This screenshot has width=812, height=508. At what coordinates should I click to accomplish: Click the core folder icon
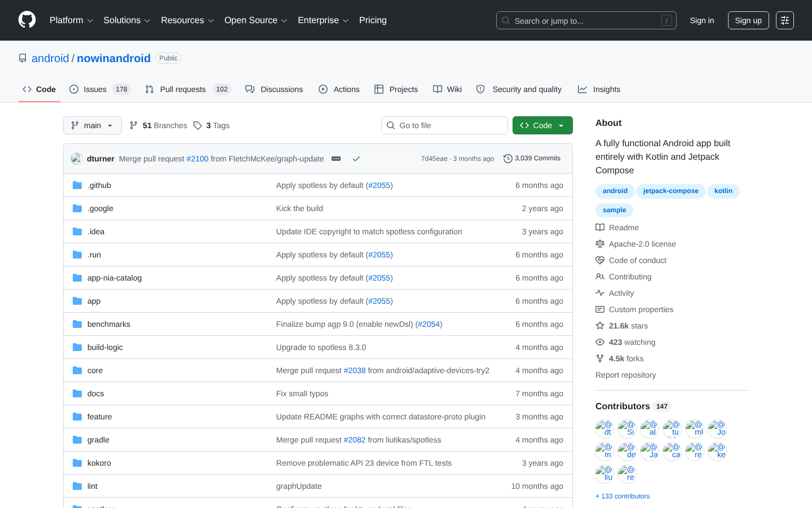point(77,370)
